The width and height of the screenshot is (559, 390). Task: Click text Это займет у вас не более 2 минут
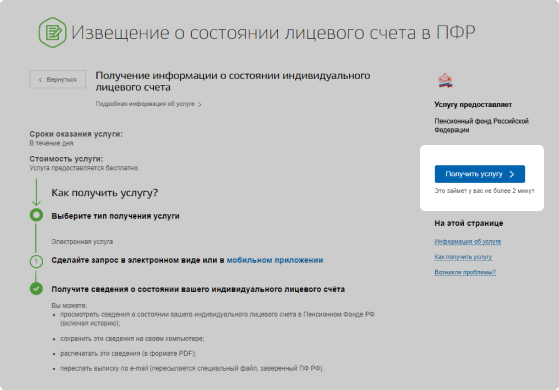click(484, 191)
